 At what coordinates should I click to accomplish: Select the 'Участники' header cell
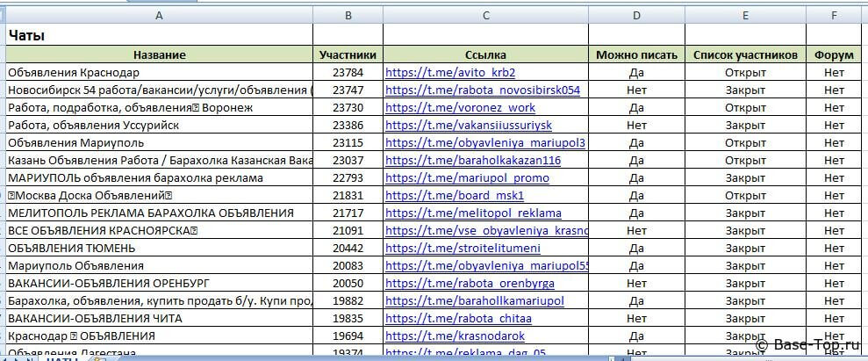(x=348, y=54)
